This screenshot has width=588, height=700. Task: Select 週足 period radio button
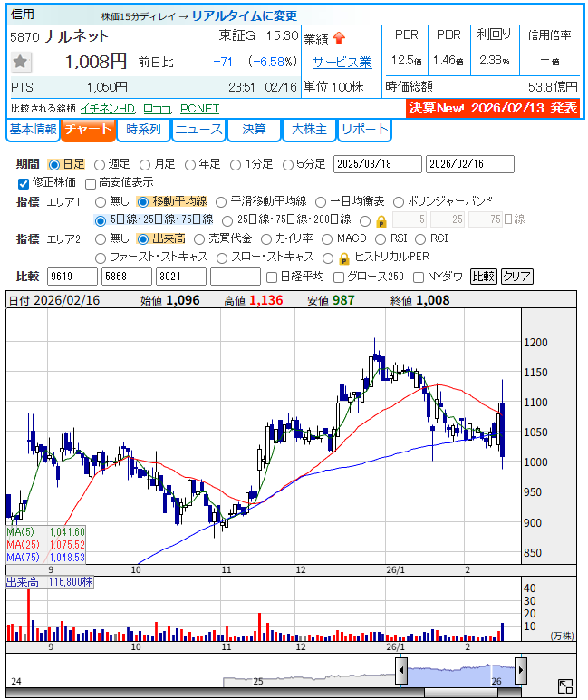click(100, 165)
